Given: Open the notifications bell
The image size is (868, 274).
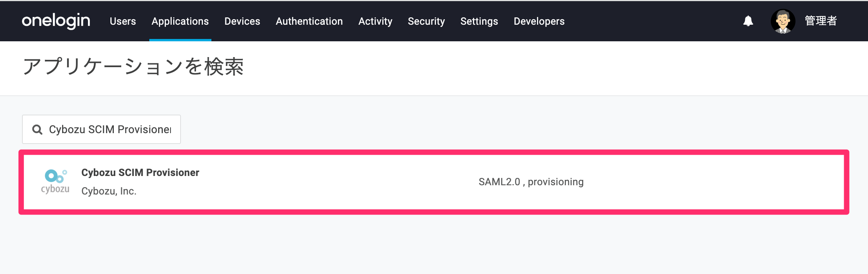Looking at the screenshot, I should click(x=748, y=21).
